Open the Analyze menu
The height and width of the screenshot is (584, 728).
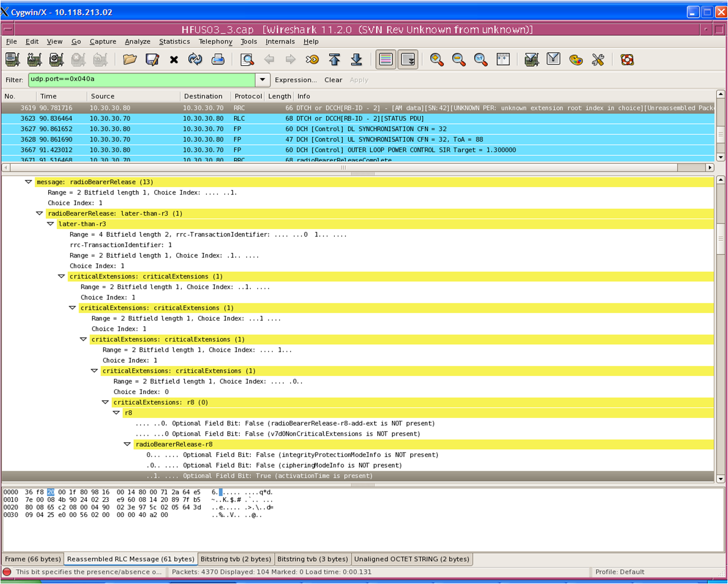(138, 41)
